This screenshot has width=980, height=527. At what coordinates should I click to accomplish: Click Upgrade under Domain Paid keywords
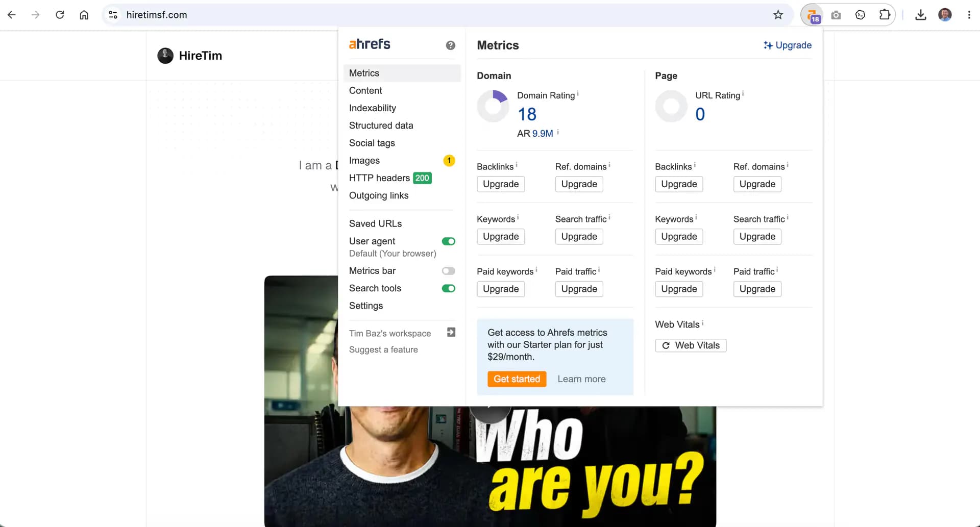coord(501,289)
